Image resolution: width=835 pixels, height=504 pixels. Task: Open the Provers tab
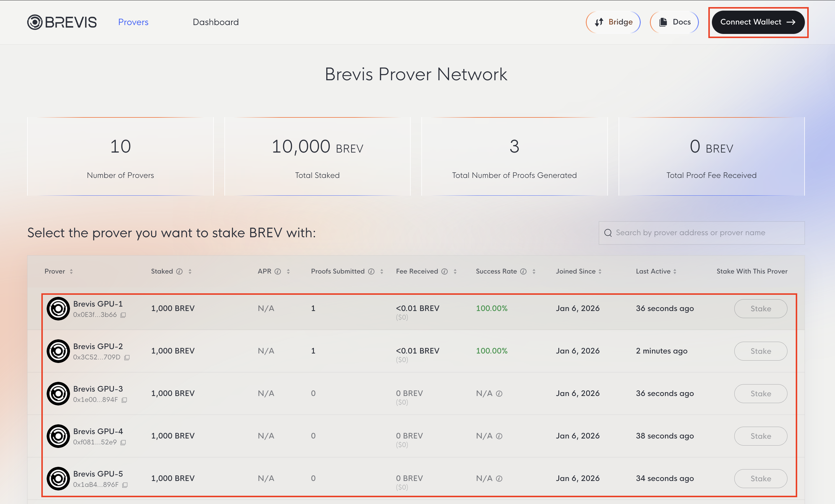(x=133, y=22)
